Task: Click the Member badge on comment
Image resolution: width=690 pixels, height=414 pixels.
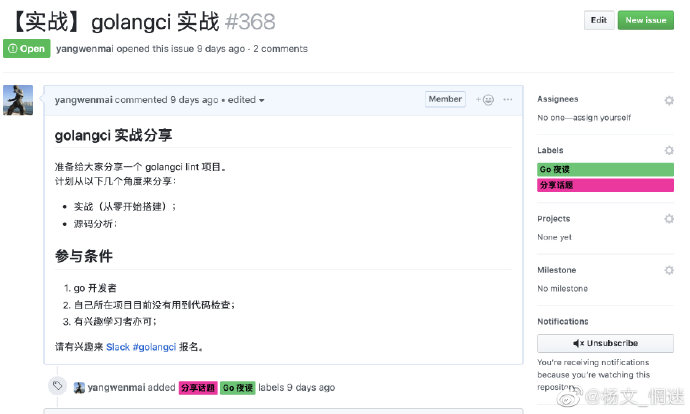Action: pyautogui.click(x=445, y=99)
